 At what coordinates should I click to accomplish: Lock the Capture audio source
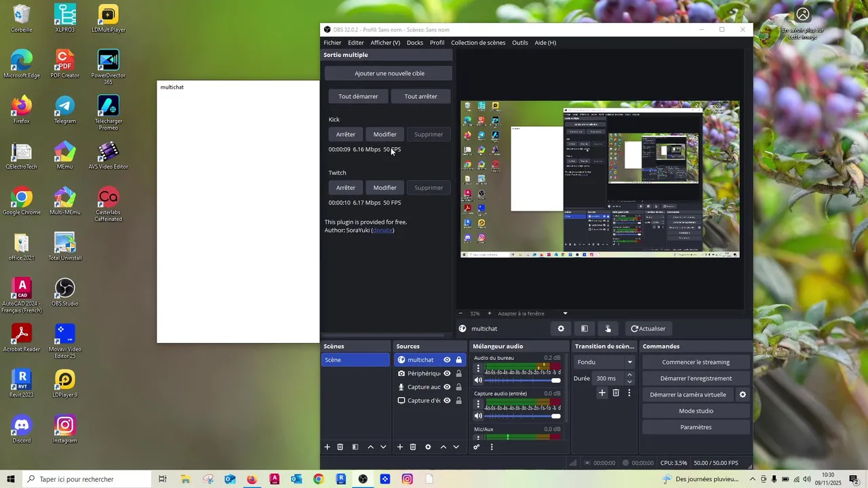click(459, 387)
